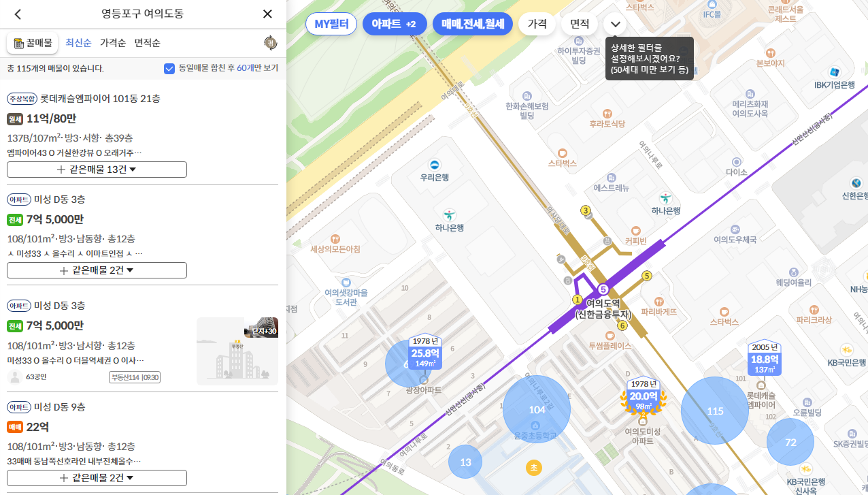Click the 여의샛강마을 도서관 icon
868x495 pixels.
pyautogui.click(x=346, y=282)
